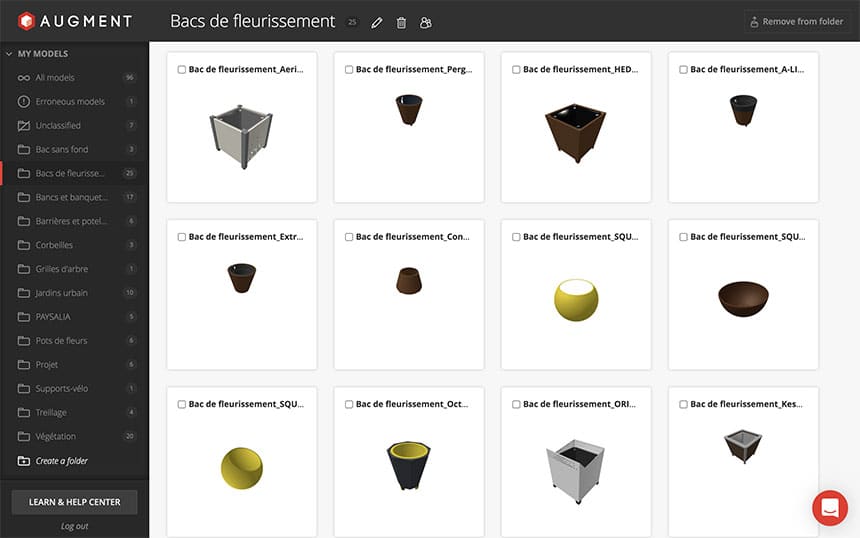Open the yellow sphere planter thumbnail
This screenshot has height=538, width=860.
pyautogui.click(x=576, y=299)
